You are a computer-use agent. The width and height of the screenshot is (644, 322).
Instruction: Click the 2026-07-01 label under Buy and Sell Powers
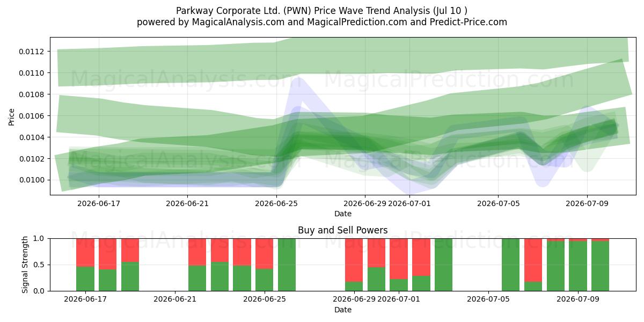(399, 299)
